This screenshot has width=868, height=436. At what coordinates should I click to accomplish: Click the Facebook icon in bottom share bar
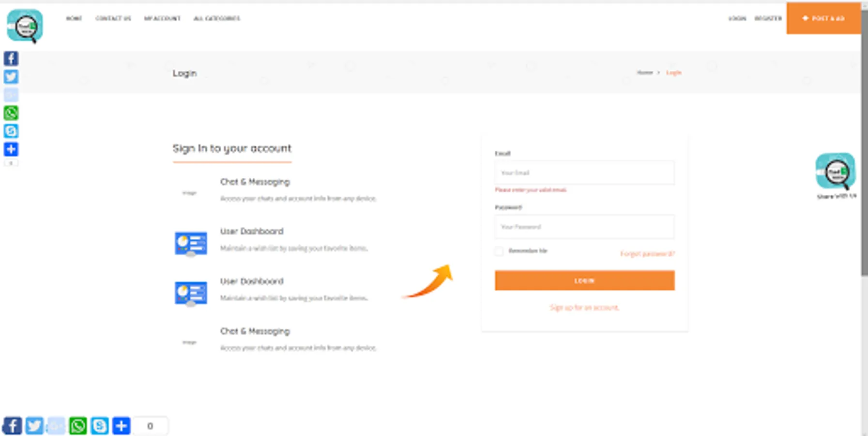pos(13,426)
